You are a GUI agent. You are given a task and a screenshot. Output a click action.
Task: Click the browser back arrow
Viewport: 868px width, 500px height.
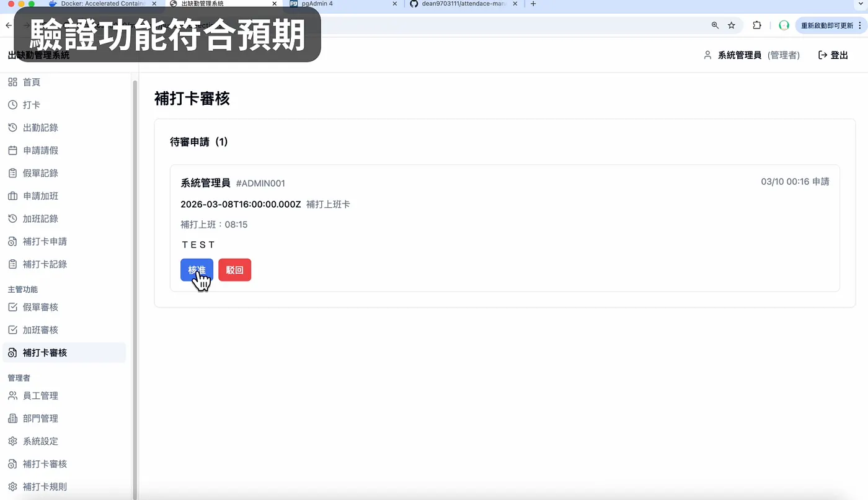pyautogui.click(x=8, y=25)
